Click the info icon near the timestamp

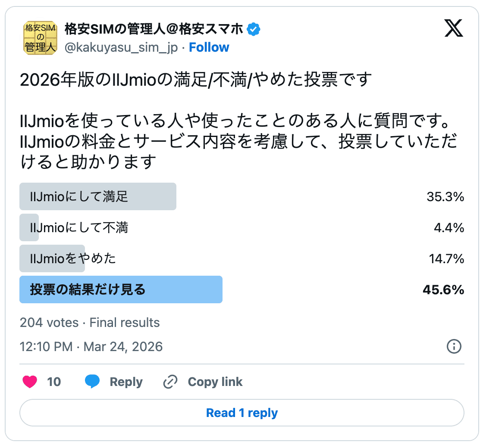454,346
